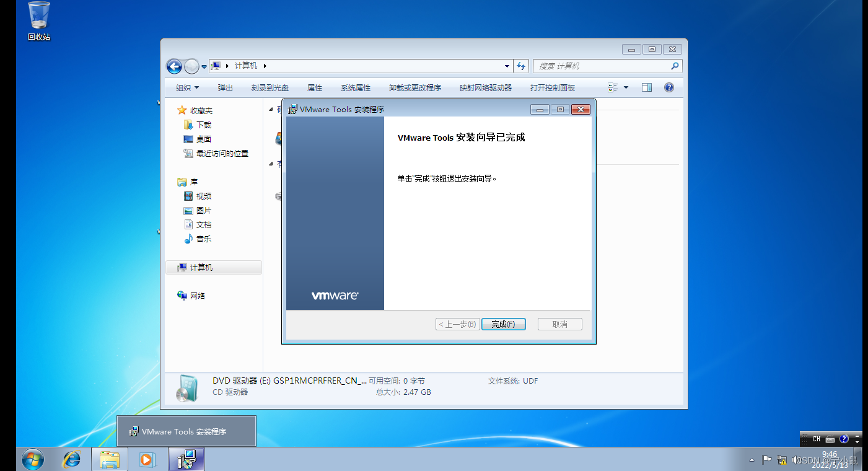Click 计算机 breadcrumb in address bar
The width and height of the screenshot is (868, 471).
pyautogui.click(x=246, y=66)
